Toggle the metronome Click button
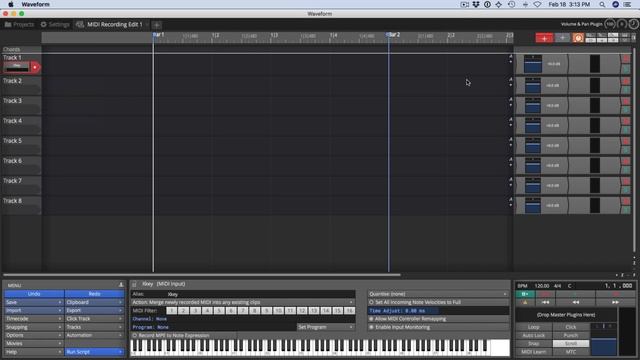The height and width of the screenshot is (360, 640). click(x=571, y=327)
